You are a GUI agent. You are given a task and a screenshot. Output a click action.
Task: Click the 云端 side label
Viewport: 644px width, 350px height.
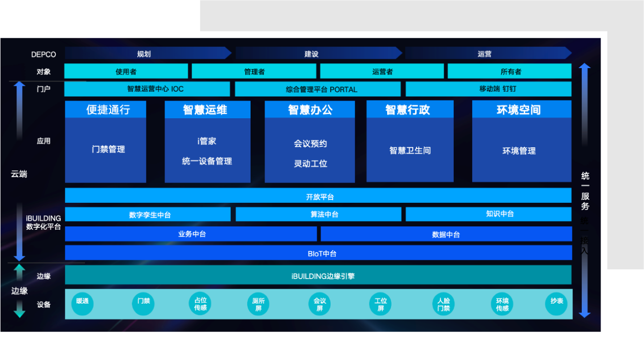tap(19, 174)
